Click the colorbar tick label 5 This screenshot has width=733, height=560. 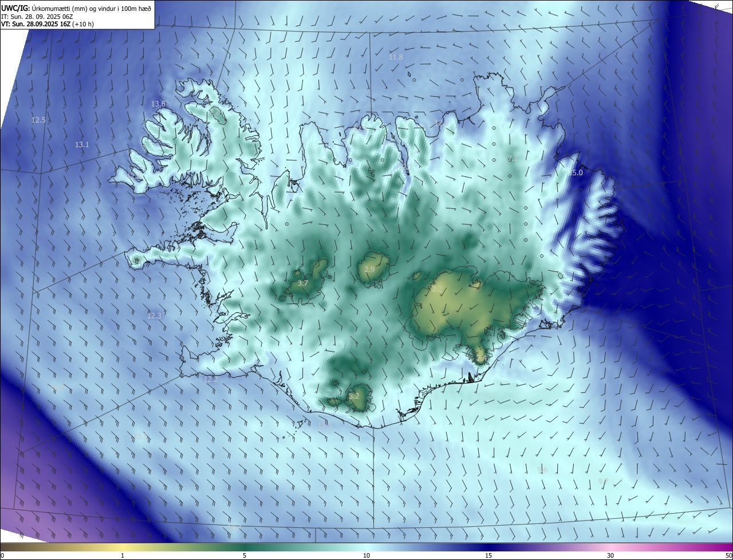(245, 555)
